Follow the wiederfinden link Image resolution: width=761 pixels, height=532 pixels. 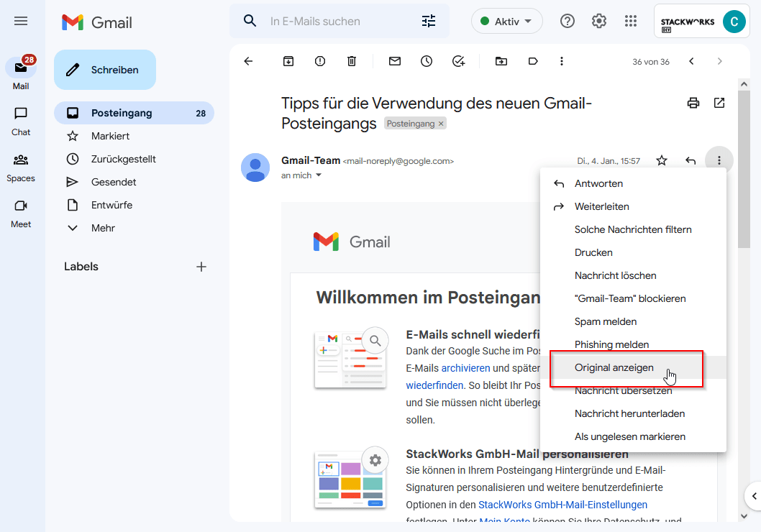click(434, 385)
